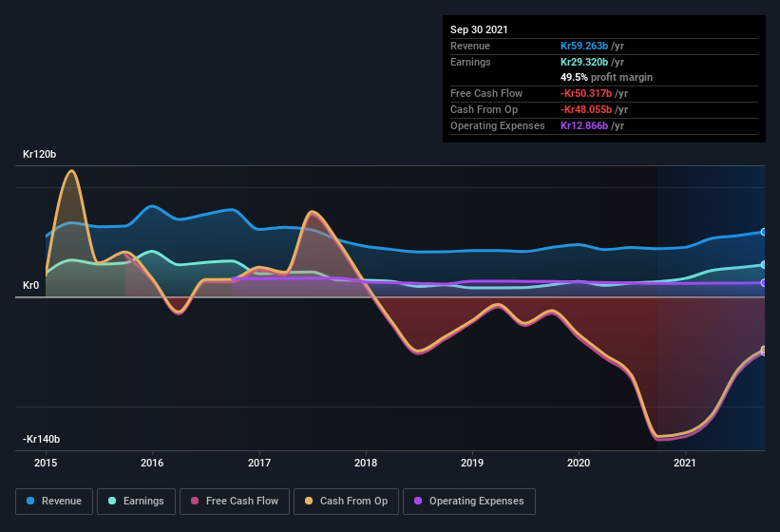Click the 2016 label on time axis
Image resolution: width=780 pixels, height=532 pixels.
tap(152, 464)
